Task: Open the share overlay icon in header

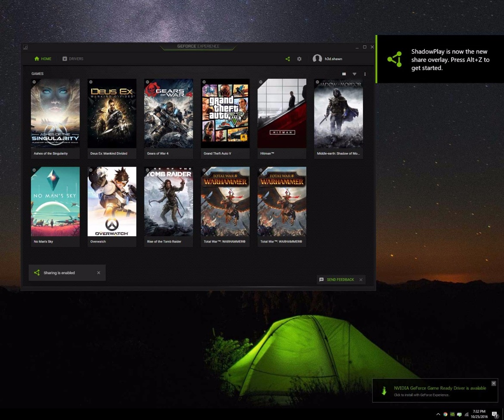Action: [288, 59]
